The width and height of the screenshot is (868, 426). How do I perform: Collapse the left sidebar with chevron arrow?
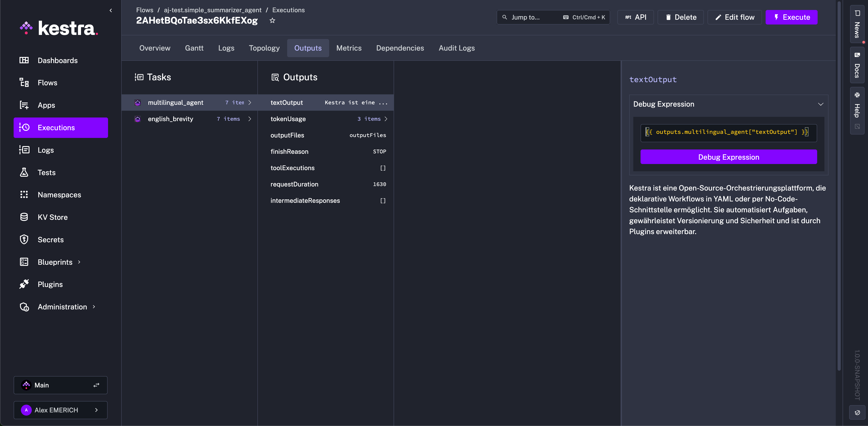click(111, 10)
